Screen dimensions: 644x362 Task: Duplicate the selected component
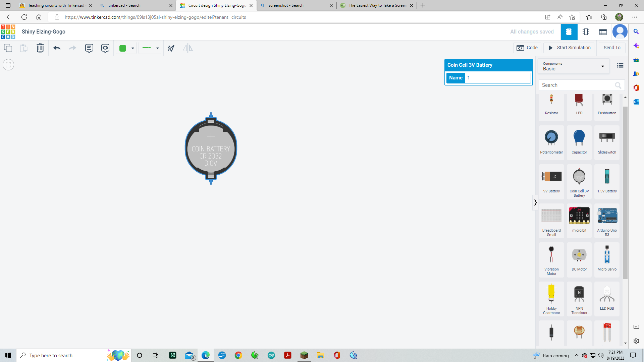pyautogui.click(x=8, y=48)
